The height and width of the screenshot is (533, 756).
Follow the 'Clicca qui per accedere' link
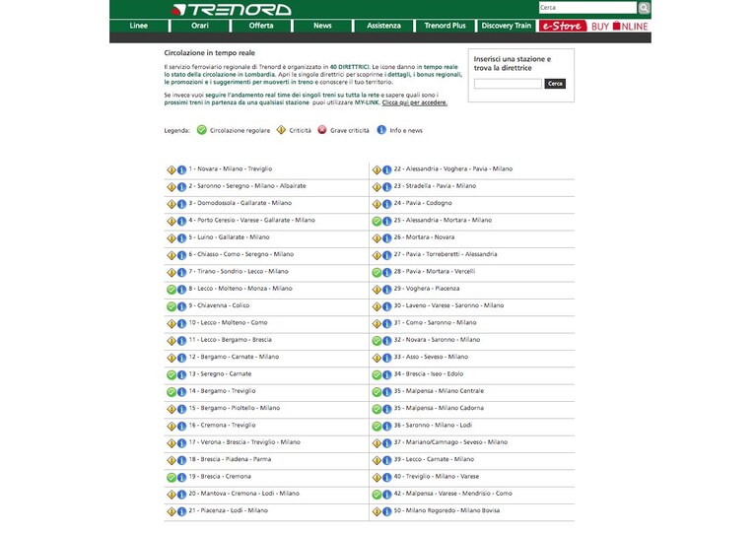click(415, 102)
